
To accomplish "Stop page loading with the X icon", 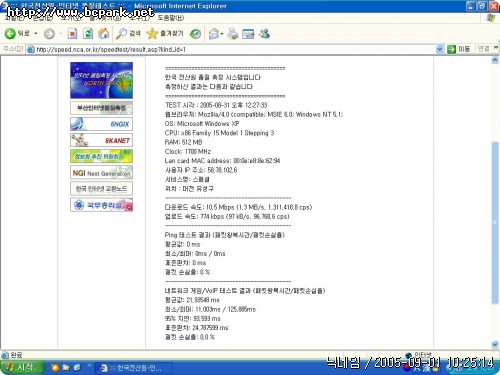I will click(x=72, y=34).
